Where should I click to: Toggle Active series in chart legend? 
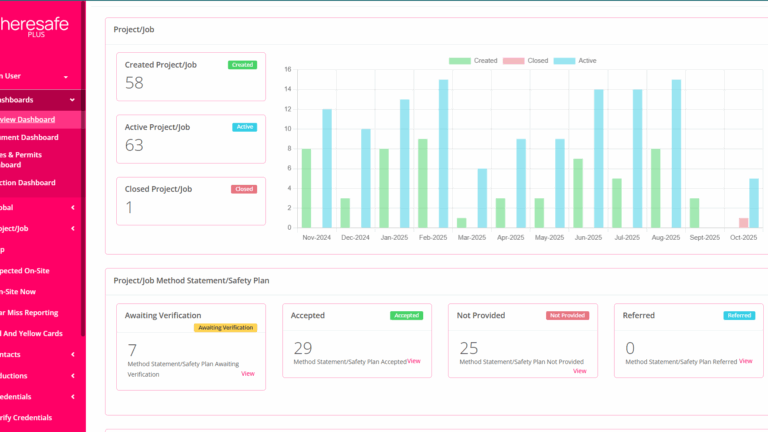(575, 61)
